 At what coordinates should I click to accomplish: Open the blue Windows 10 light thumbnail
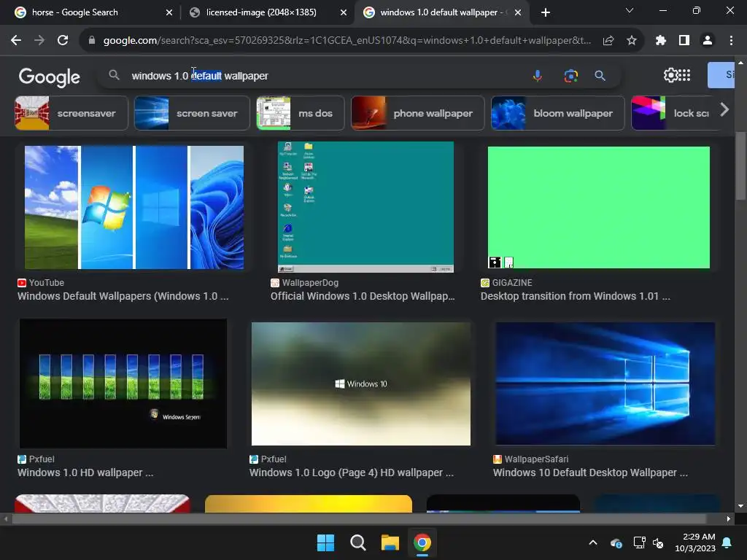605,384
